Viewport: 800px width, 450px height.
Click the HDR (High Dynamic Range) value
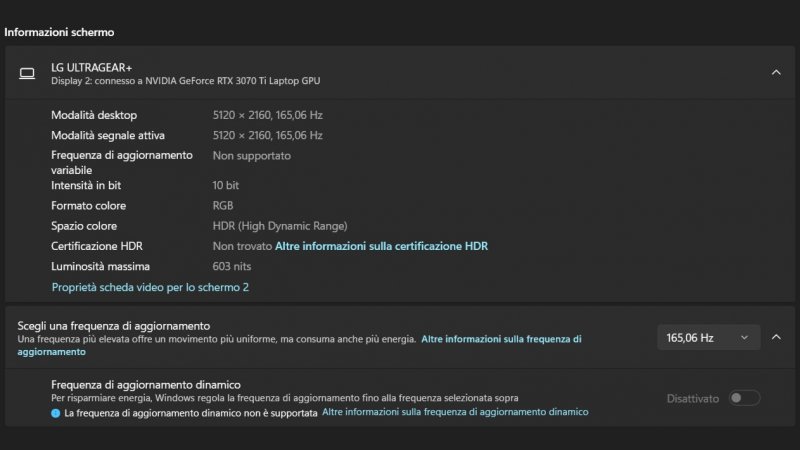(x=280, y=226)
